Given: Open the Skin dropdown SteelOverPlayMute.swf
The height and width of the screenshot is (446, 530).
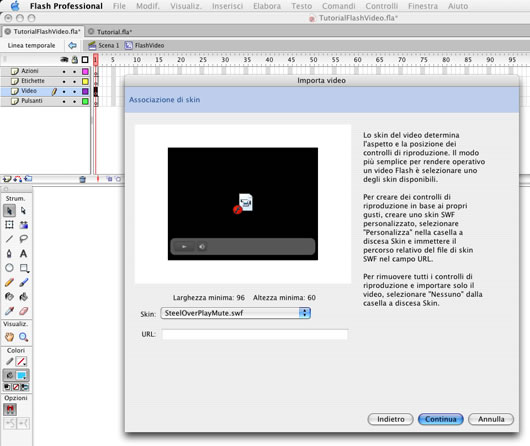Looking at the screenshot, I should 236,313.
